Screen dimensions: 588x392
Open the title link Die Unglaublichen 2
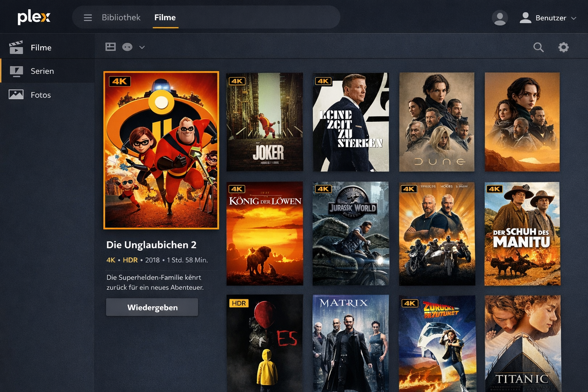(x=151, y=245)
